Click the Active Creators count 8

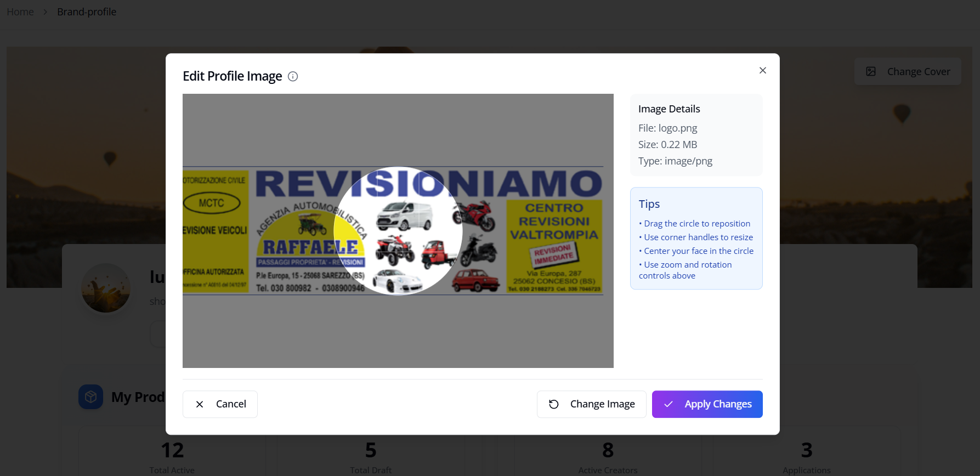click(x=608, y=450)
